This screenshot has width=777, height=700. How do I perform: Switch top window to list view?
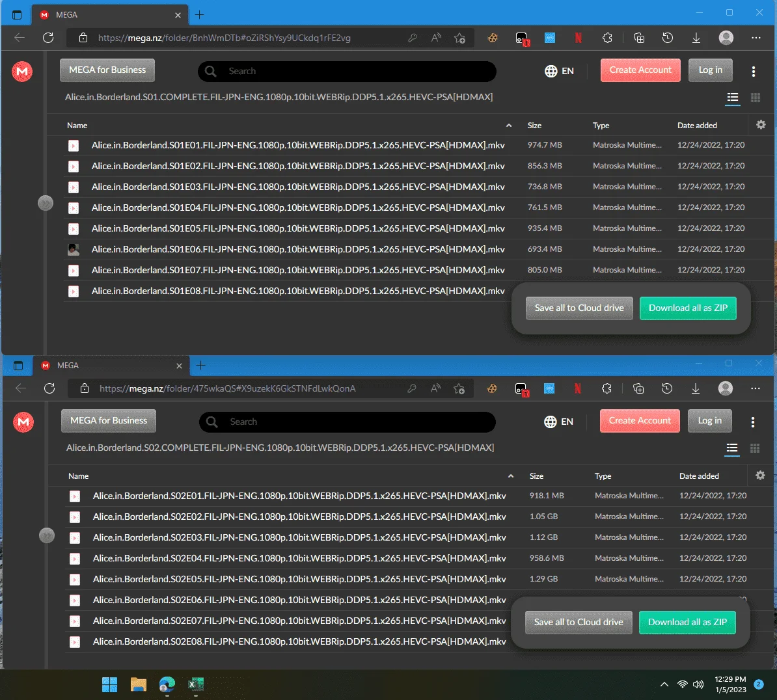pyautogui.click(x=732, y=98)
